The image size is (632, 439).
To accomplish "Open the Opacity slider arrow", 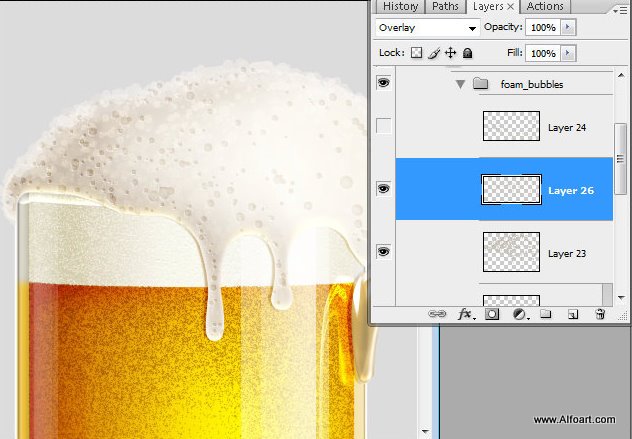I will [568, 27].
